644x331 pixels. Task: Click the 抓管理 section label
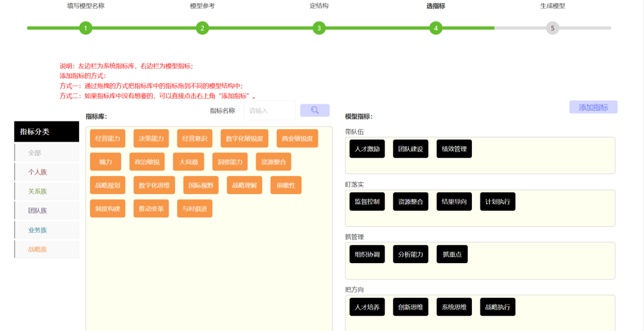(354, 237)
